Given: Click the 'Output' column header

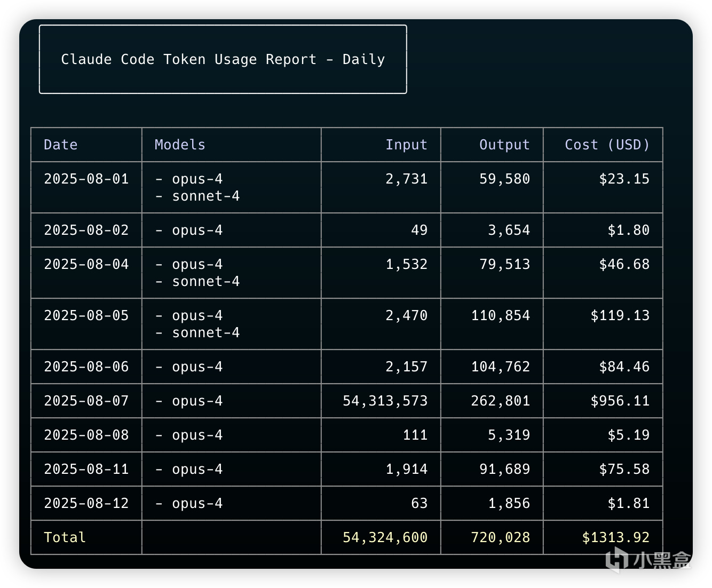Looking at the screenshot, I should (505, 145).
